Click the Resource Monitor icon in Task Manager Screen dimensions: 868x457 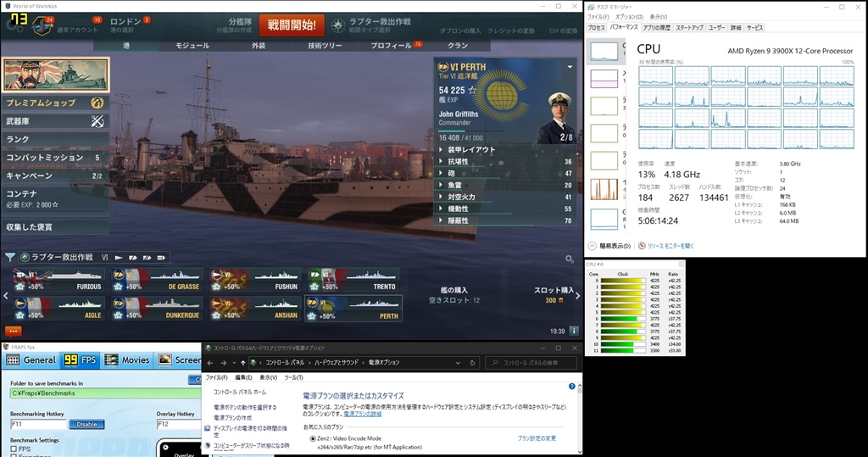pos(642,245)
